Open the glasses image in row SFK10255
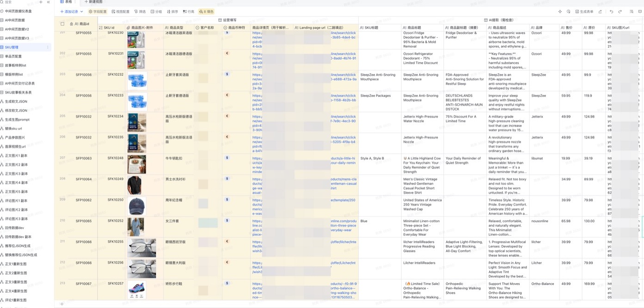The image size is (644, 308). pos(142,248)
